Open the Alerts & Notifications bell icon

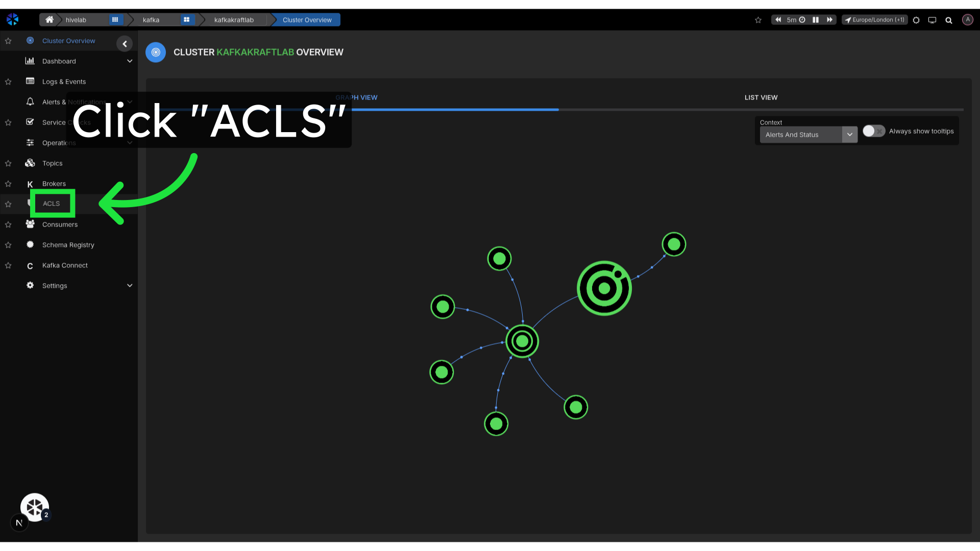tap(30, 102)
